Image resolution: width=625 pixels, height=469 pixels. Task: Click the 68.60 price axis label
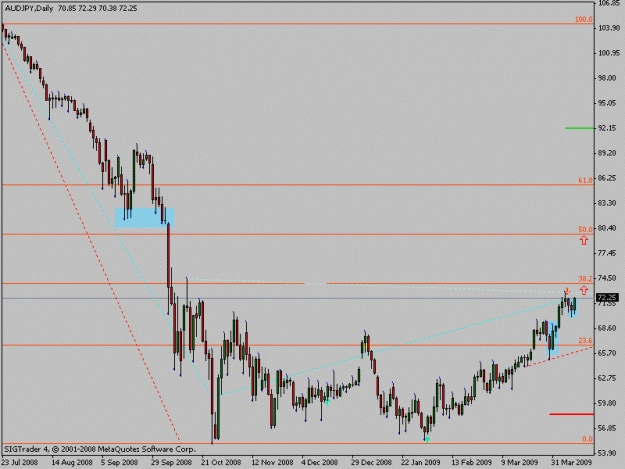tap(609, 328)
